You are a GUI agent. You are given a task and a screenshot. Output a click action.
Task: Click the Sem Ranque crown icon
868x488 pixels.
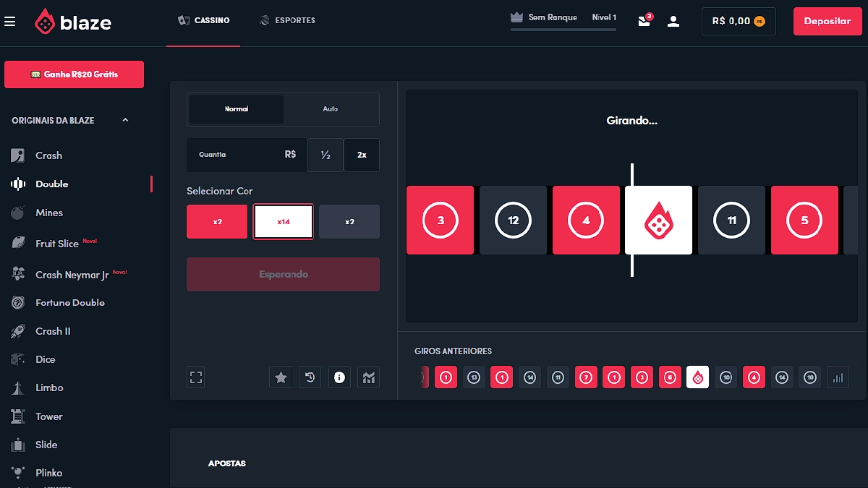pyautogui.click(x=516, y=17)
